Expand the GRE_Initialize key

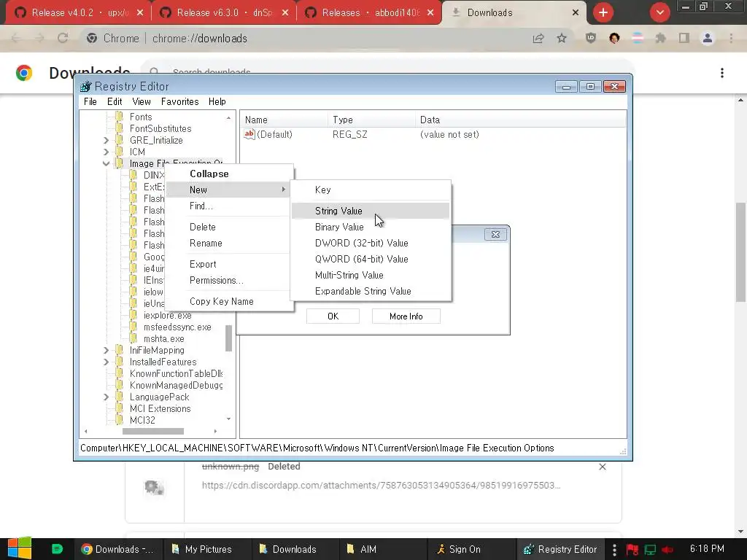(107, 141)
